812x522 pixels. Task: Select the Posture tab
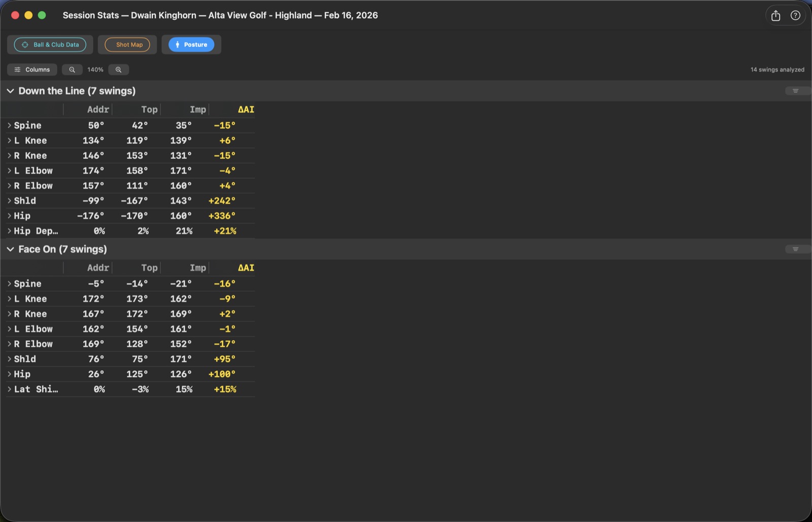pyautogui.click(x=191, y=45)
